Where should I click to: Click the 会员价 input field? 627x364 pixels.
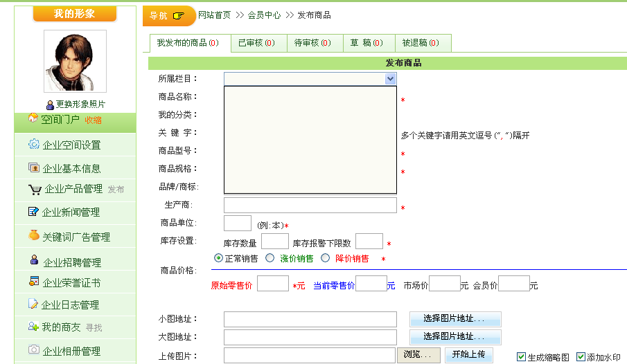514,283
